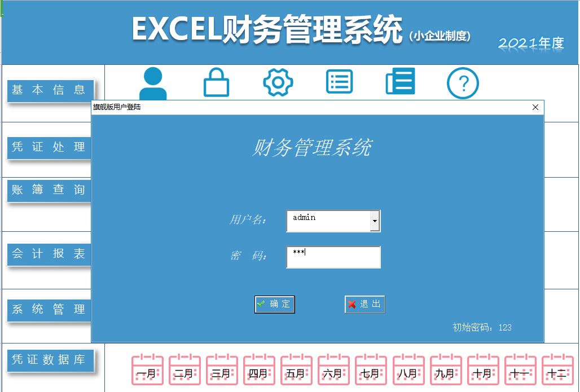Open the 三月 calendar icon

(222, 369)
